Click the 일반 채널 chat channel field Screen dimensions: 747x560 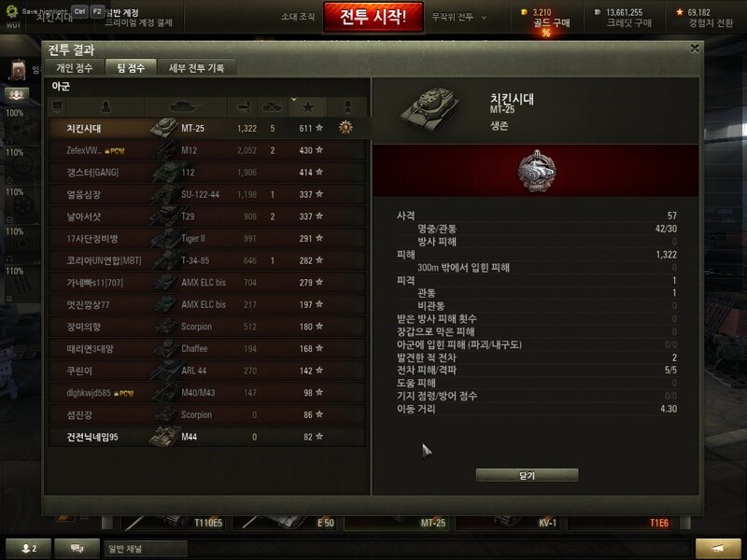(146, 549)
